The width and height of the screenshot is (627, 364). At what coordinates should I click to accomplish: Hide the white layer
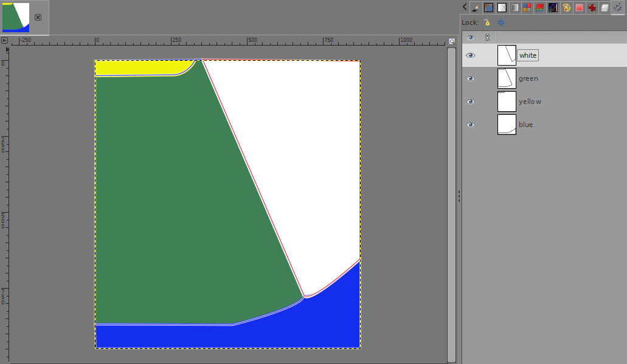click(x=470, y=55)
